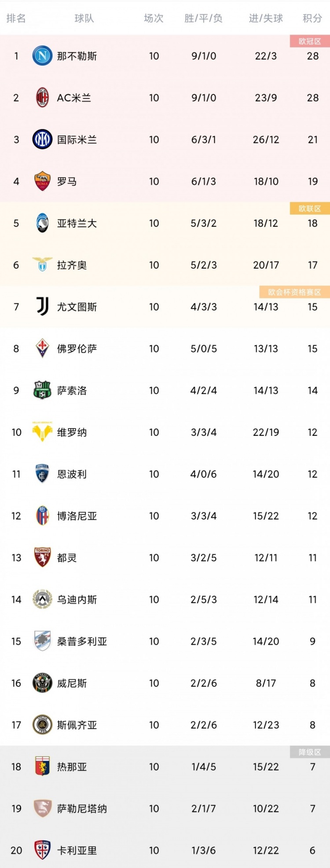330x868 pixels.
Task: Click the Juventus J logo
Action: pyautogui.click(x=42, y=306)
